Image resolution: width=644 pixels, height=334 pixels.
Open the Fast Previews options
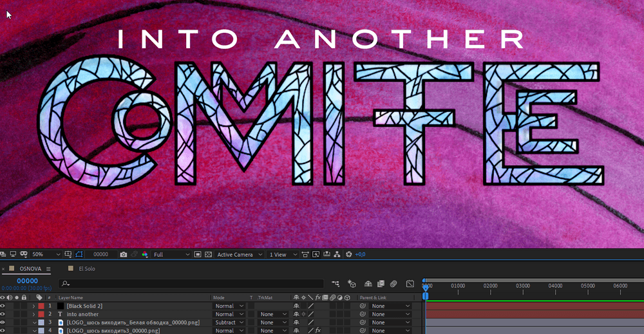pyautogui.click(x=316, y=254)
